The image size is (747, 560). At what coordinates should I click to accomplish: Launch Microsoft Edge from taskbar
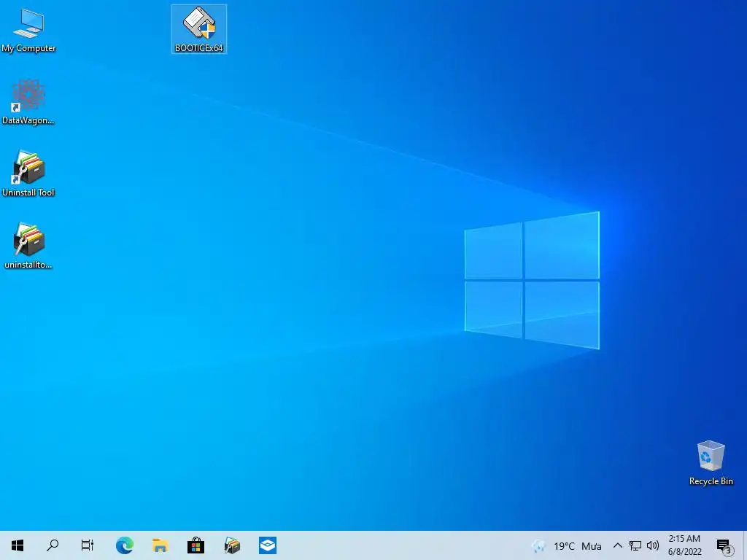[124, 545]
